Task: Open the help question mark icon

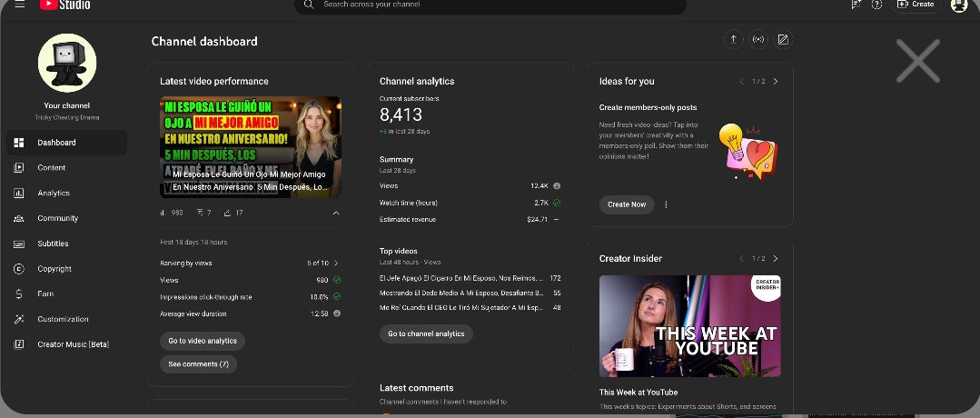Action: click(x=876, y=5)
